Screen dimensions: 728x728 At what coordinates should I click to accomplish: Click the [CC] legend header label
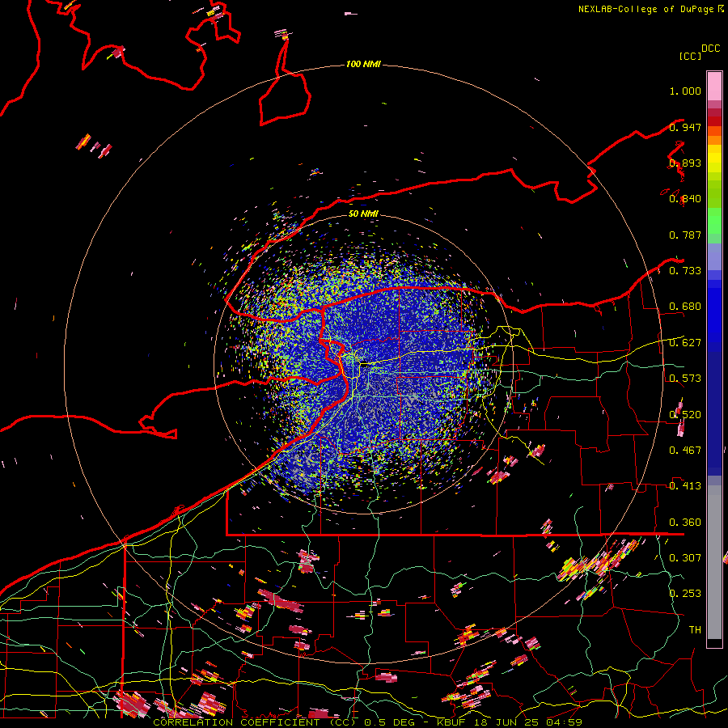tap(691, 56)
